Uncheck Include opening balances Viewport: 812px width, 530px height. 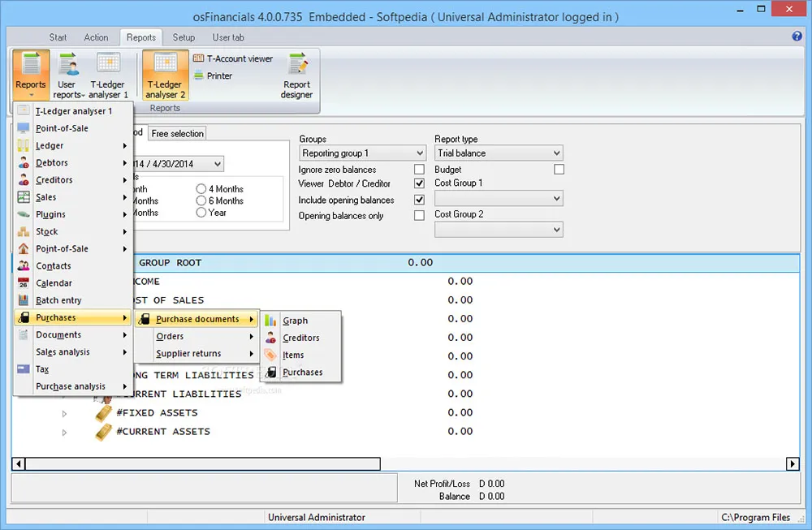click(419, 200)
